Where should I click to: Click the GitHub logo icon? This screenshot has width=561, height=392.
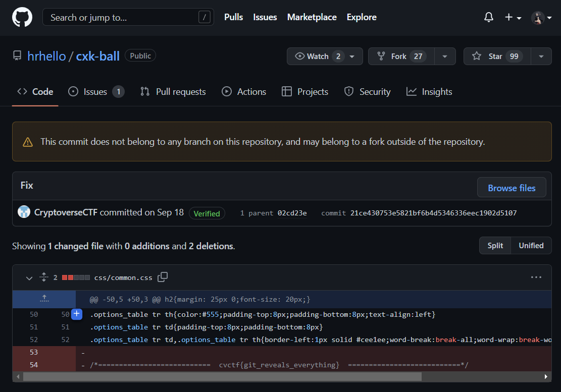[22, 17]
